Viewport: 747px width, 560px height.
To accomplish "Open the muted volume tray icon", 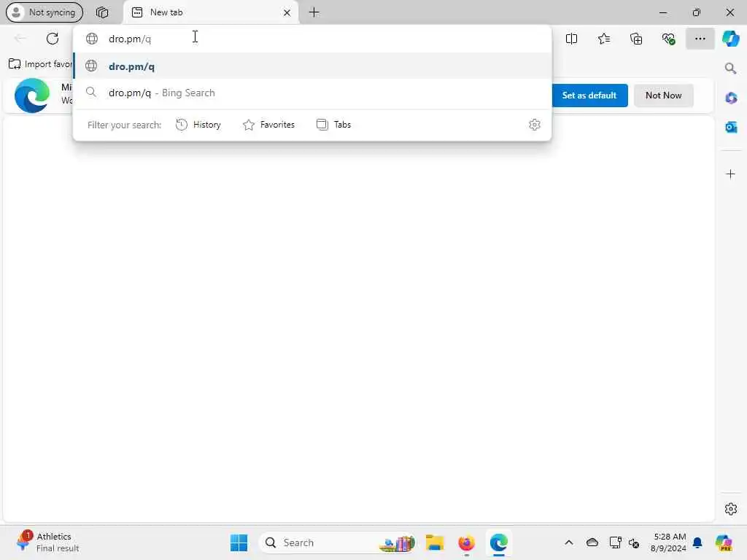I will pos(634,542).
